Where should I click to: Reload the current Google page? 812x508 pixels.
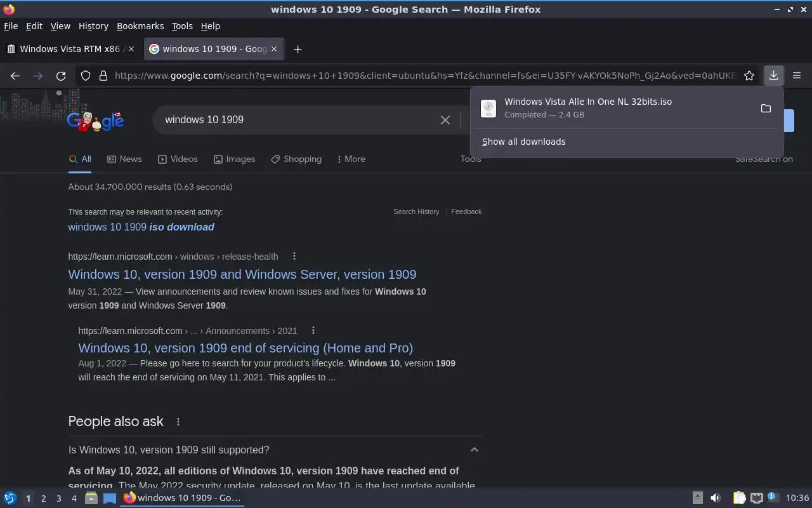(61, 76)
